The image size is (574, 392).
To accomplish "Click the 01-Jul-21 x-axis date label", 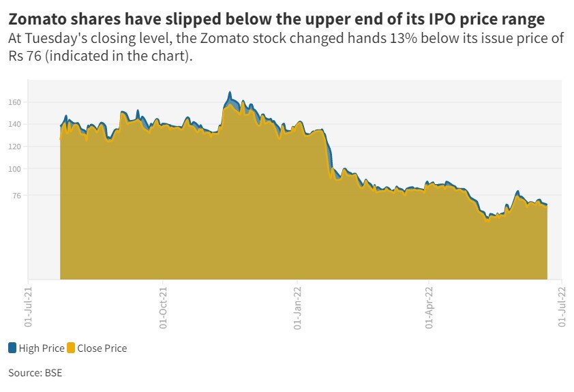I will coord(29,307).
